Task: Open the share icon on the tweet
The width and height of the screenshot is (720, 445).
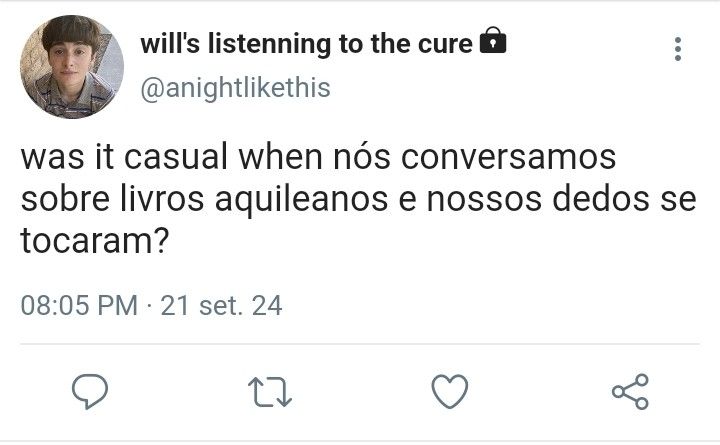Action: pyautogui.click(x=630, y=392)
